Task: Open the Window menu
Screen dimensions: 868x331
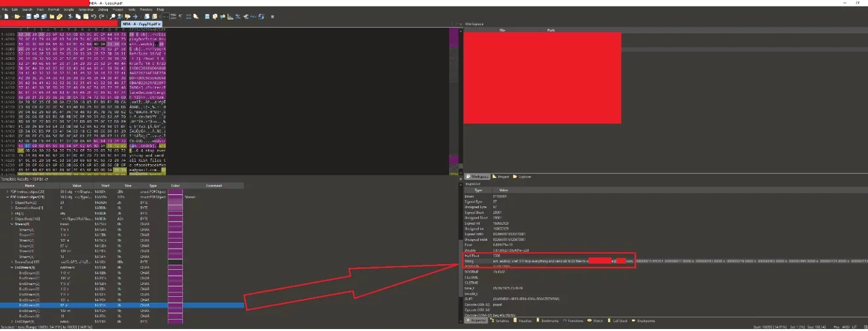Action: tap(146, 9)
